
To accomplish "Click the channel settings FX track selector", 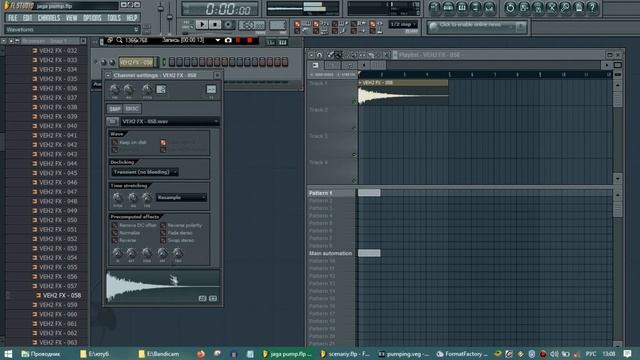I will [211, 89].
